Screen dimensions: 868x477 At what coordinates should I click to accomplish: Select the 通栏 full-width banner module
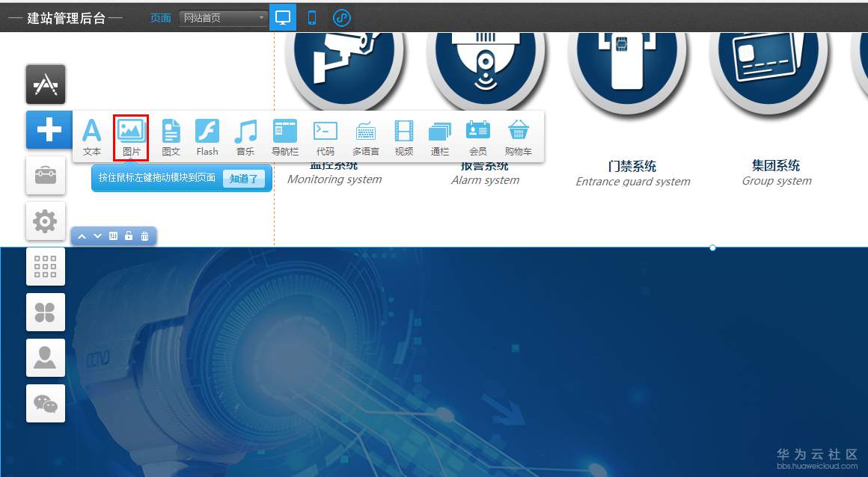440,138
